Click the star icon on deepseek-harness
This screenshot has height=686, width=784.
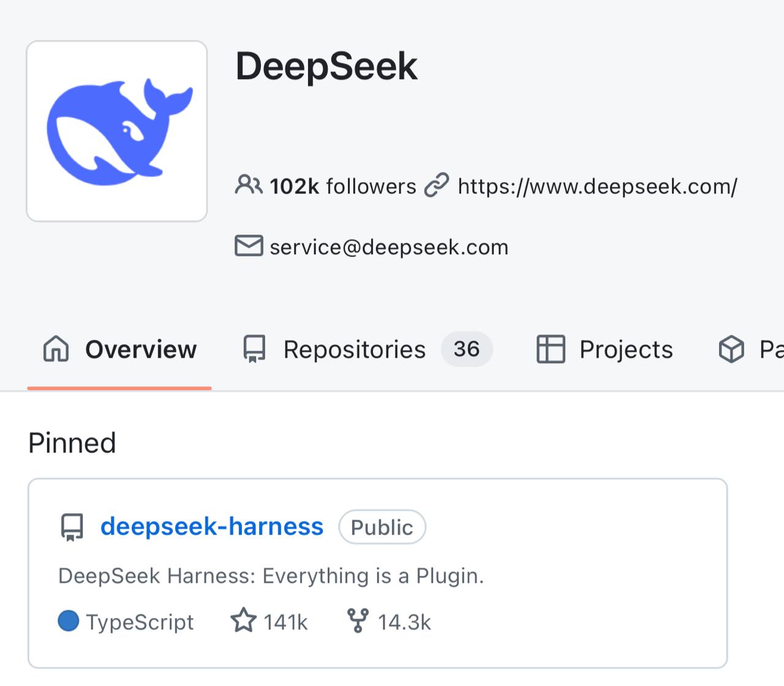pyautogui.click(x=243, y=620)
